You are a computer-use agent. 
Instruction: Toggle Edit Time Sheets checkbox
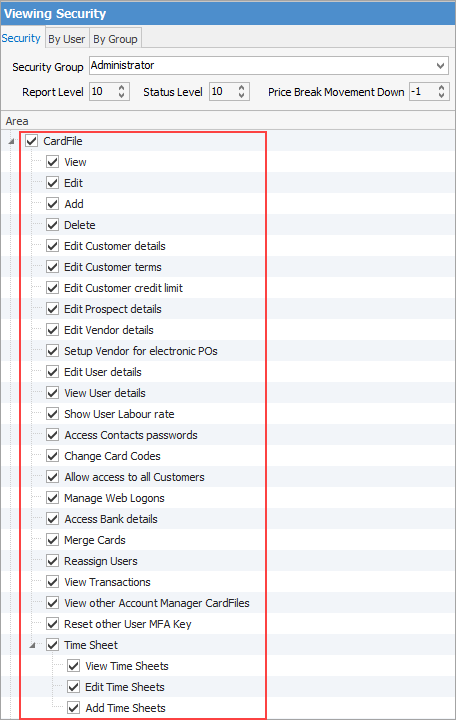[73, 687]
